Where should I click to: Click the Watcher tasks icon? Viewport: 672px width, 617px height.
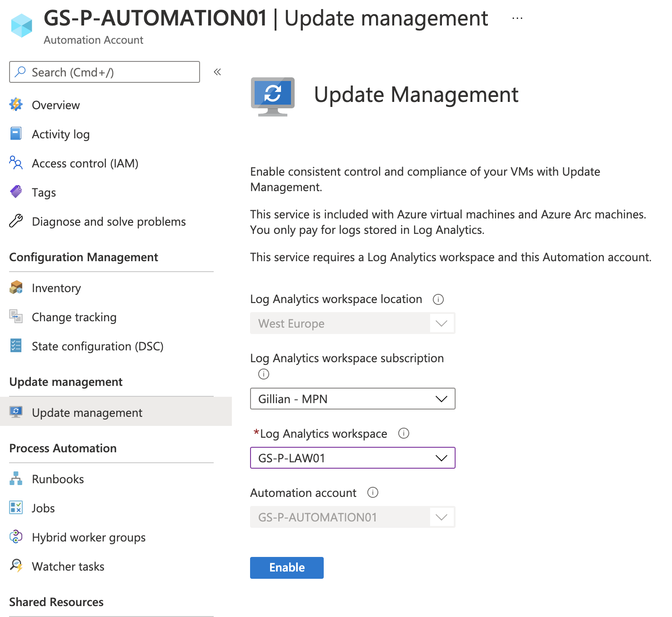[16, 566]
